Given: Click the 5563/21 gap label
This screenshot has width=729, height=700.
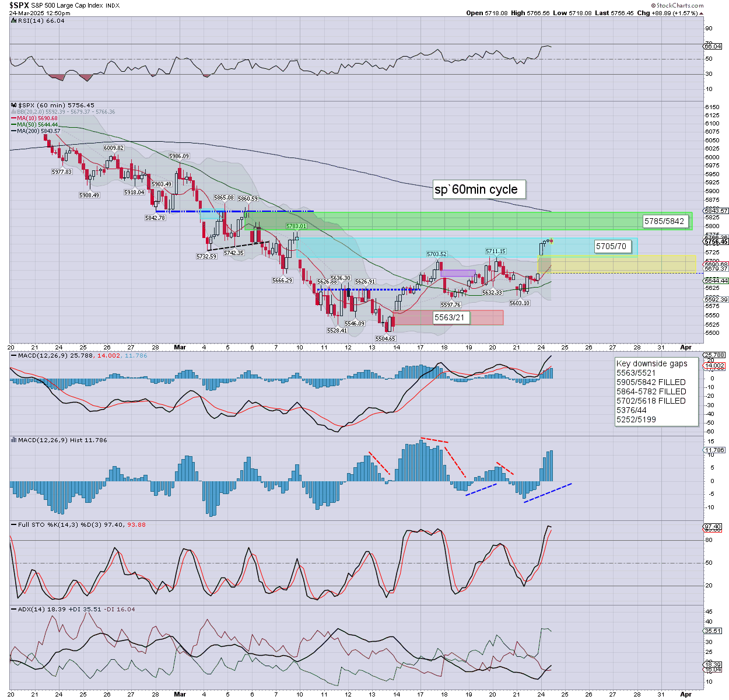Looking at the screenshot, I should 449,317.
